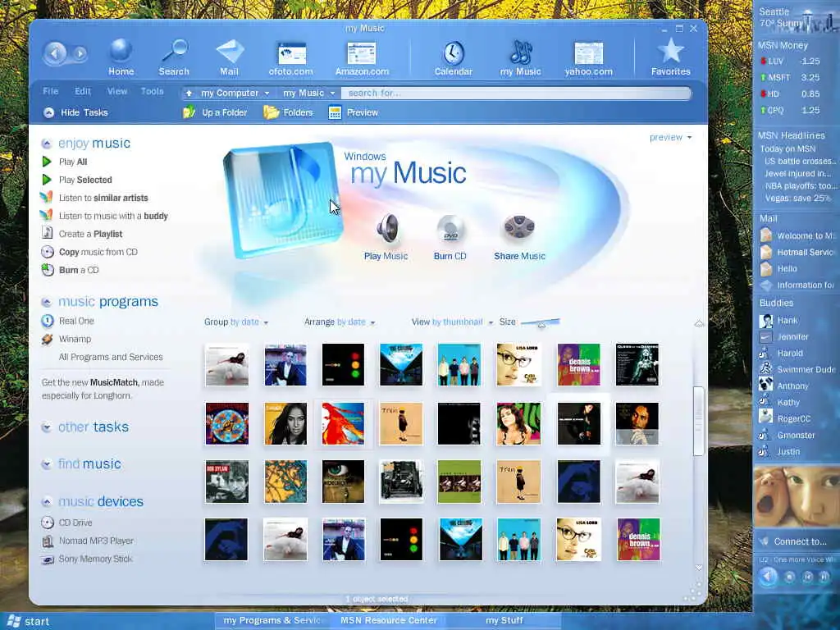Open the Favorites star icon
This screenshot has width=840, height=630.
pos(671,51)
